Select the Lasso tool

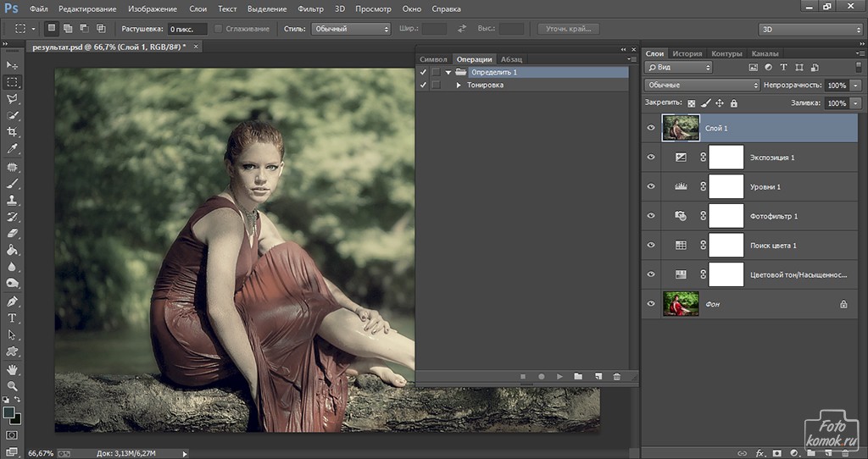point(12,99)
